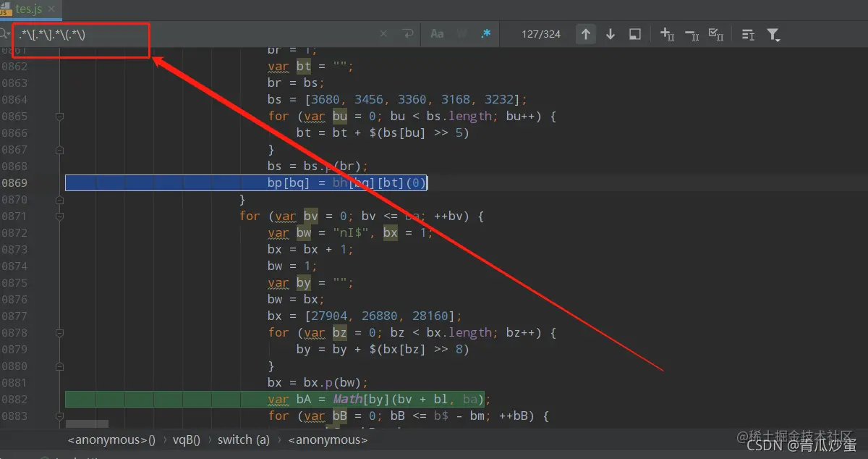Insert new line in search field

(x=408, y=34)
